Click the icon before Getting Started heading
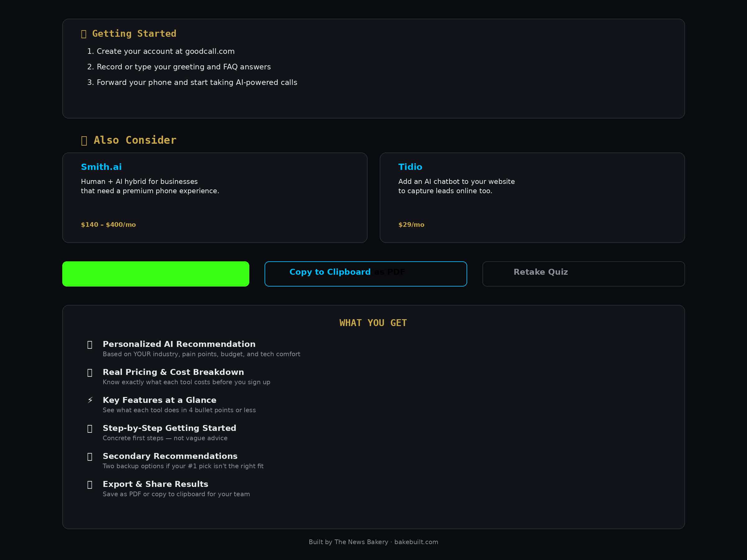Image resolution: width=747 pixels, height=560 pixels. 84,34
